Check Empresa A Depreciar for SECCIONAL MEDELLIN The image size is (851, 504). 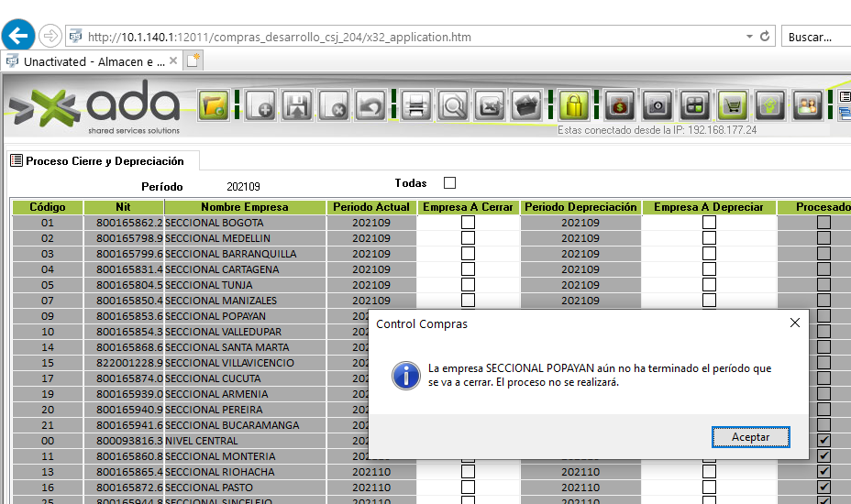709,238
